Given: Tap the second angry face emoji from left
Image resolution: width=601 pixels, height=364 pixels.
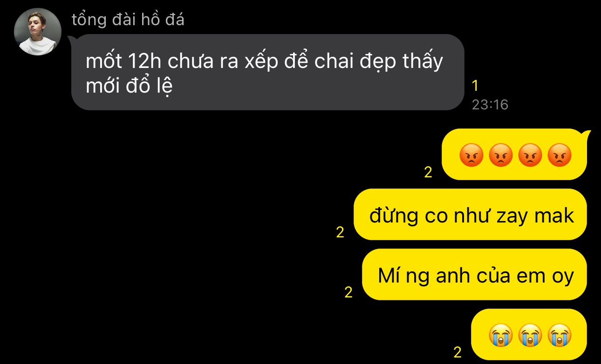Looking at the screenshot, I should (x=500, y=155).
